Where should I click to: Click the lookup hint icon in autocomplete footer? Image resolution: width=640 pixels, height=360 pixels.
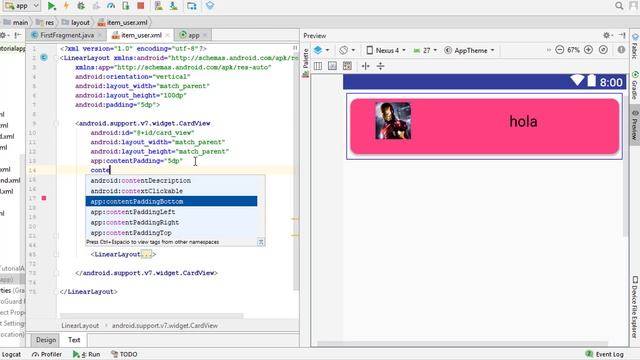261,242
